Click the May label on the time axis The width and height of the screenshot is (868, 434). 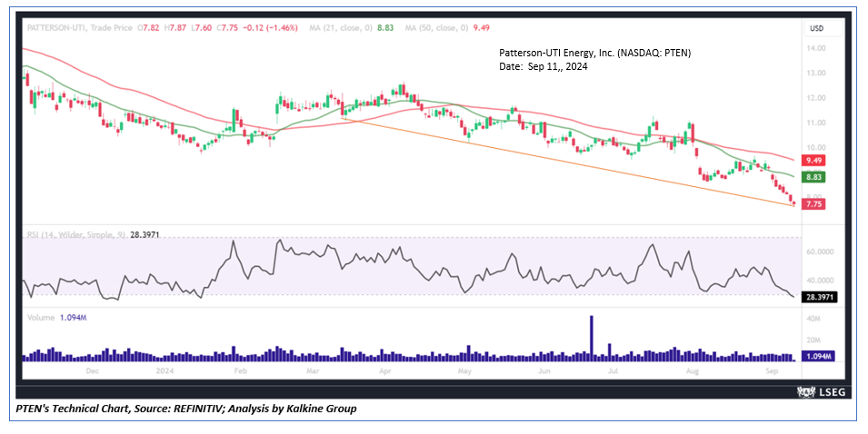tap(465, 371)
